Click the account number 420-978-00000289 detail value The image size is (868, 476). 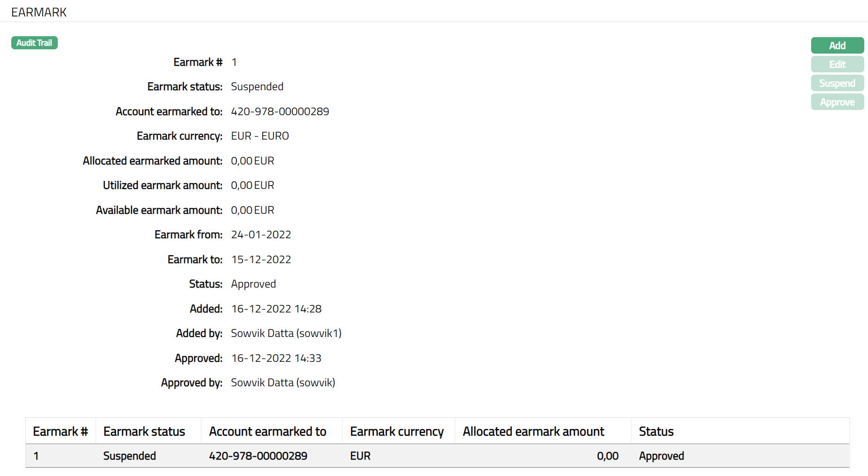pyautogui.click(x=280, y=111)
